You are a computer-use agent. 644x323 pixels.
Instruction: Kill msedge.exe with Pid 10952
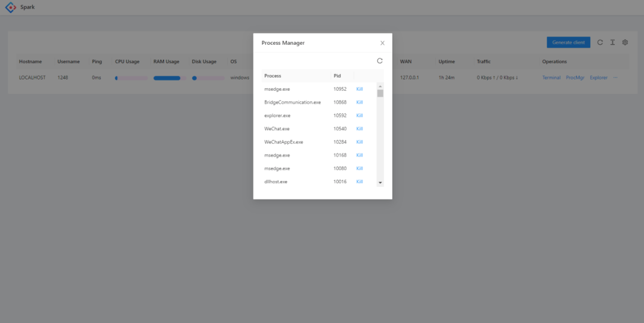click(x=360, y=89)
